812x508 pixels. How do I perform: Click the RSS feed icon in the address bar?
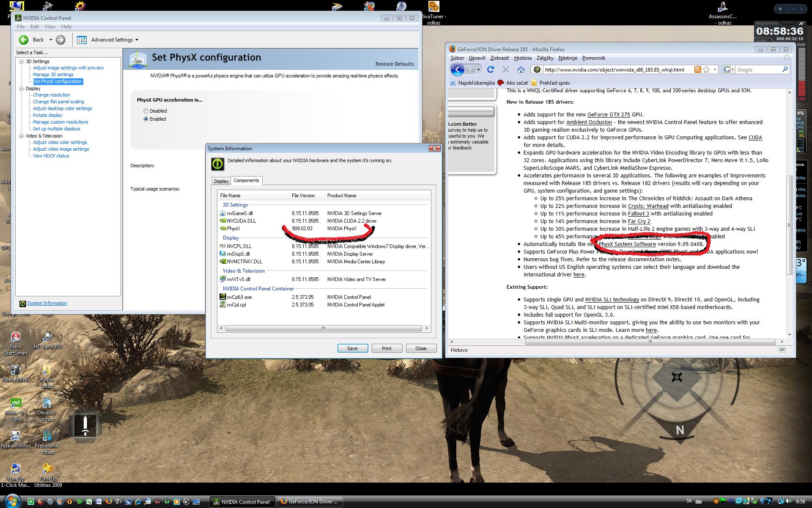point(697,69)
